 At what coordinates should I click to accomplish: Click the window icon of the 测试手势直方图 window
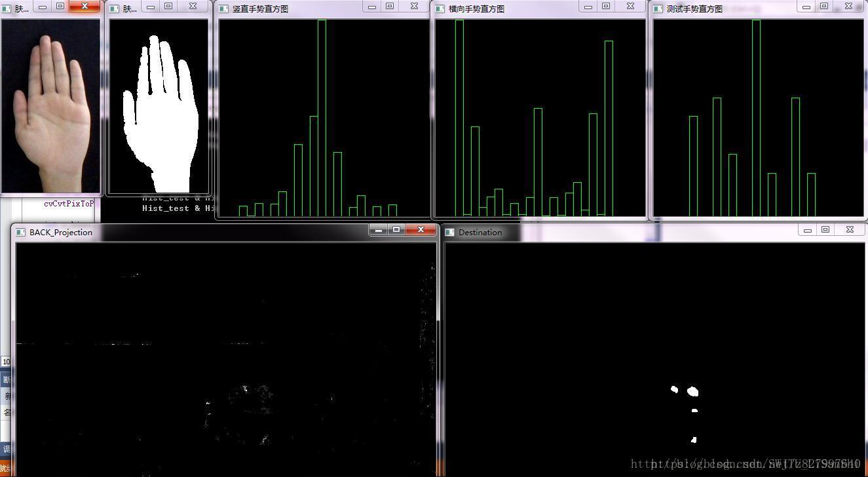(658, 9)
